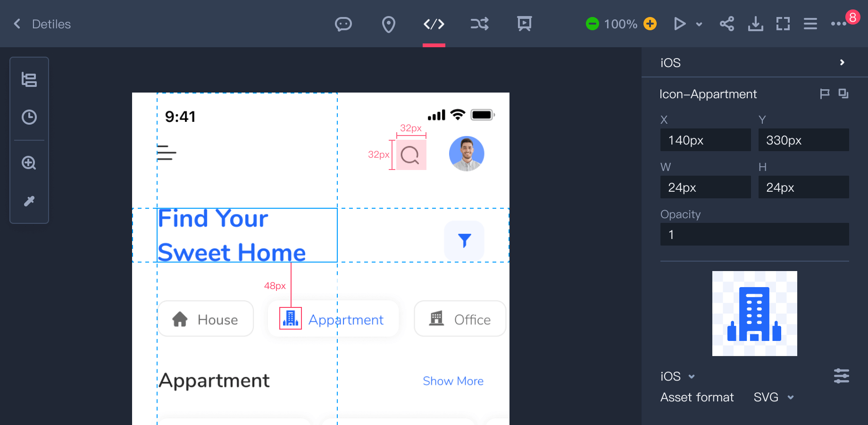Switch to the code inspect tab
868x425 pixels.
pyautogui.click(x=434, y=24)
